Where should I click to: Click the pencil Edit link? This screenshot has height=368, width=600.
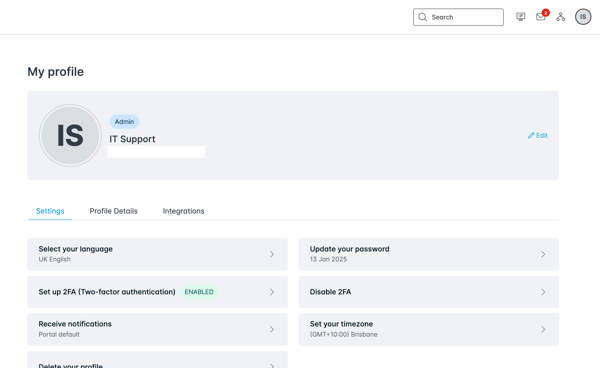[538, 135]
